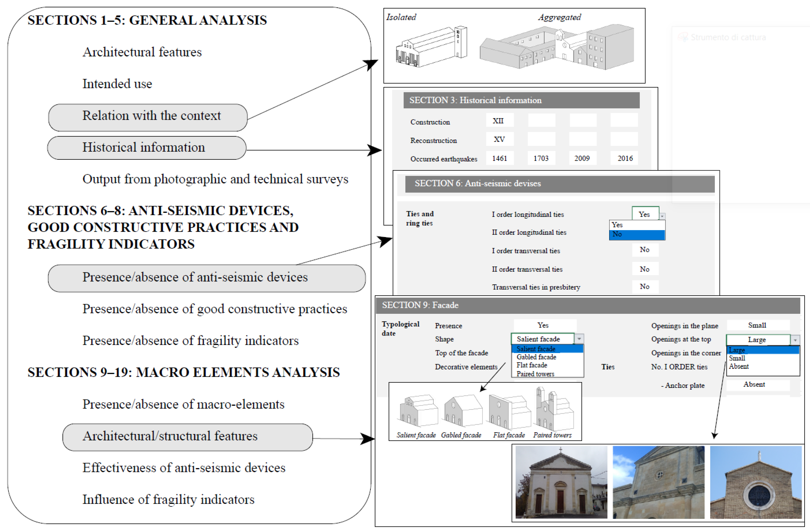Choose 'Absent' in the openings list

tap(738, 366)
